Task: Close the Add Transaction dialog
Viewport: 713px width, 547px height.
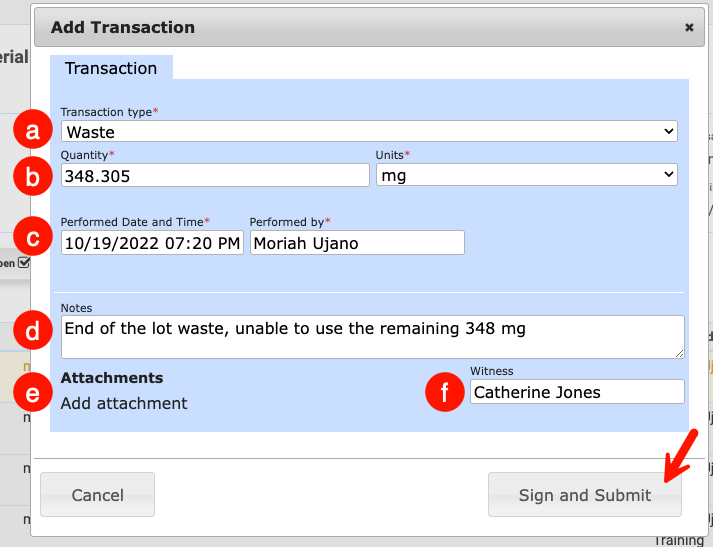Action: coord(689,28)
